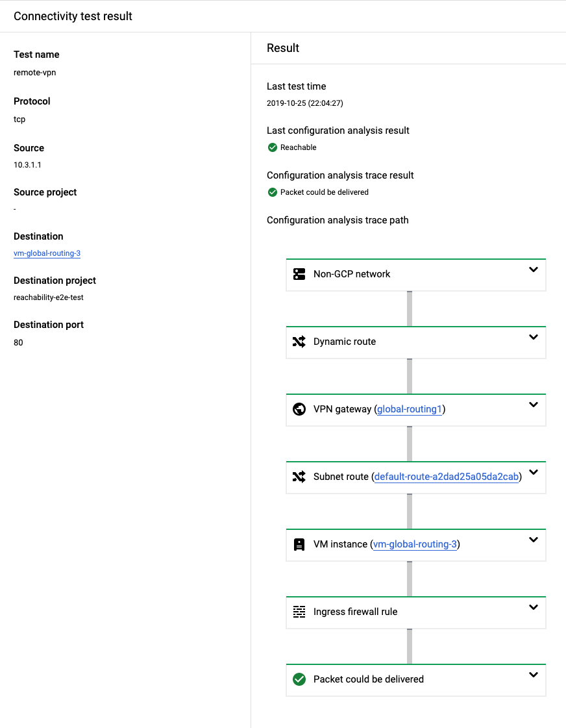566x728 pixels.
Task: Click the green check beside Packet could be delivered step
Action: coord(299,679)
